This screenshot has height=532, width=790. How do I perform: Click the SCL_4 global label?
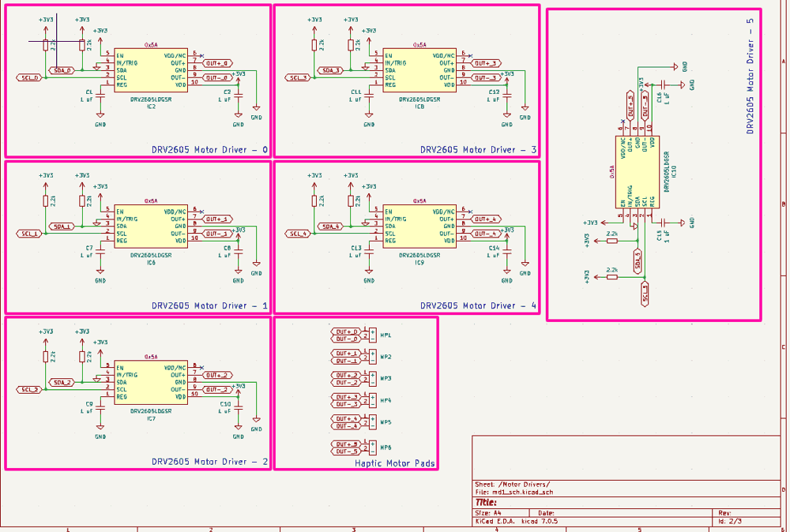[x=298, y=234]
